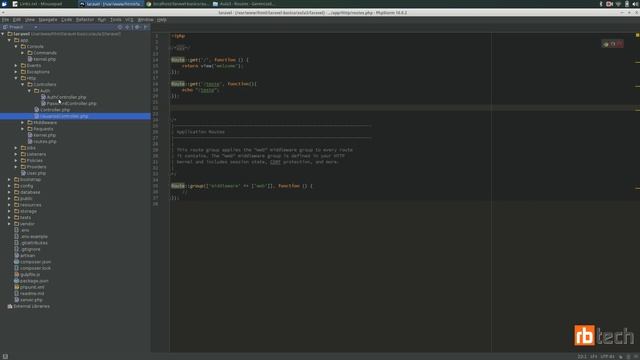Screen dimensions: 640x360
Task: Select the resources folder
Action: (x=27, y=205)
